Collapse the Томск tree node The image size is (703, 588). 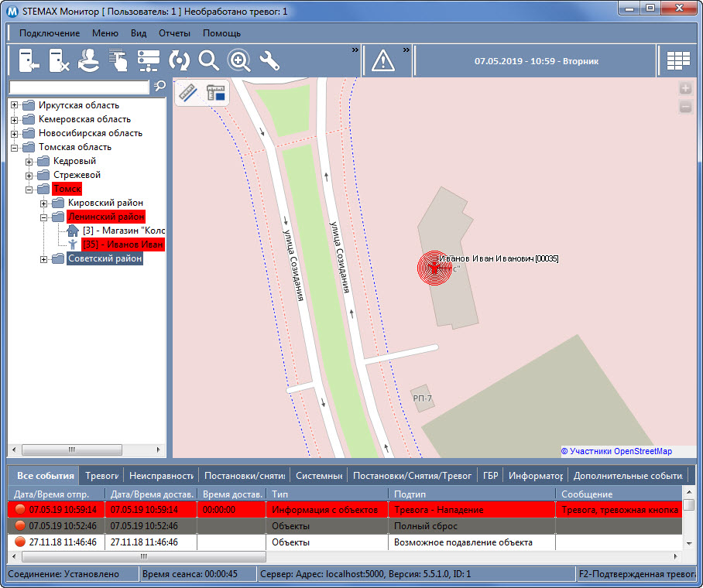click(x=29, y=189)
